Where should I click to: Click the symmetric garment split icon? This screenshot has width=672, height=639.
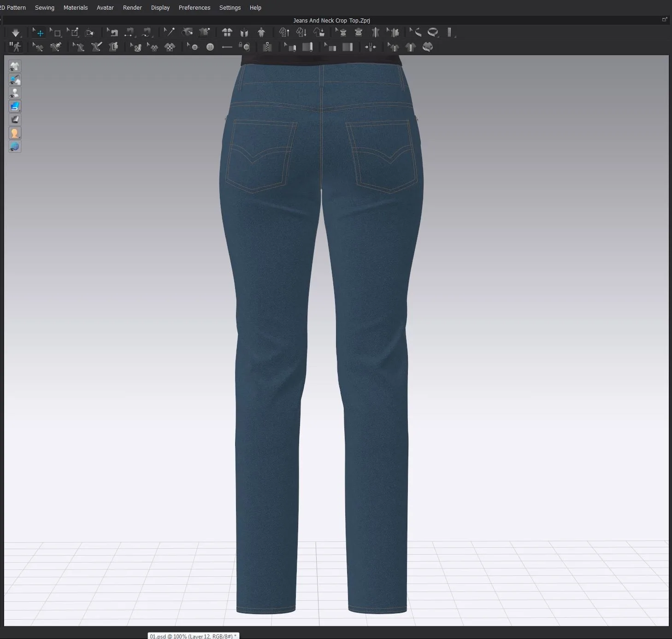click(376, 32)
